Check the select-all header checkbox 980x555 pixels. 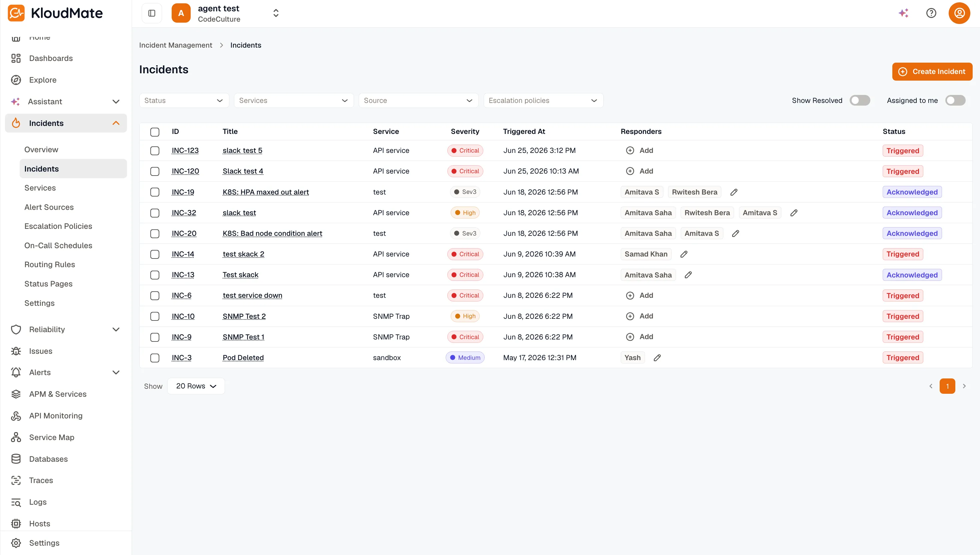coord(155,132)
